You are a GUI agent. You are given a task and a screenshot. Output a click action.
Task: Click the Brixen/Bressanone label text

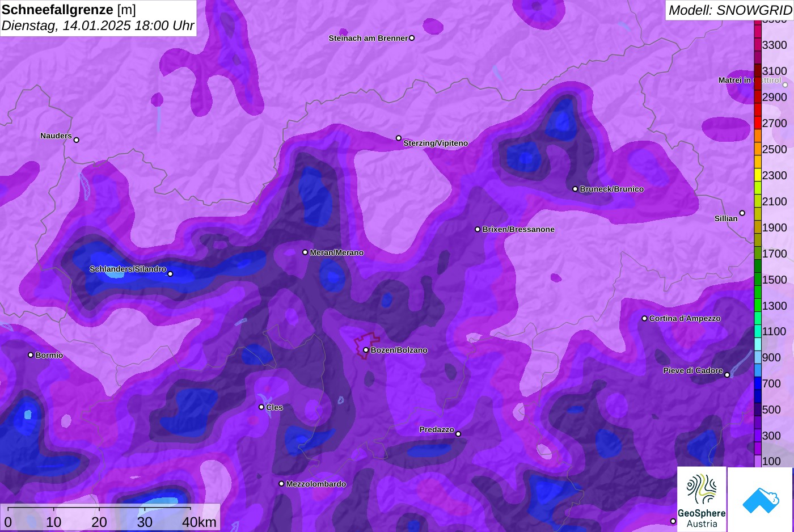point(518,229)
